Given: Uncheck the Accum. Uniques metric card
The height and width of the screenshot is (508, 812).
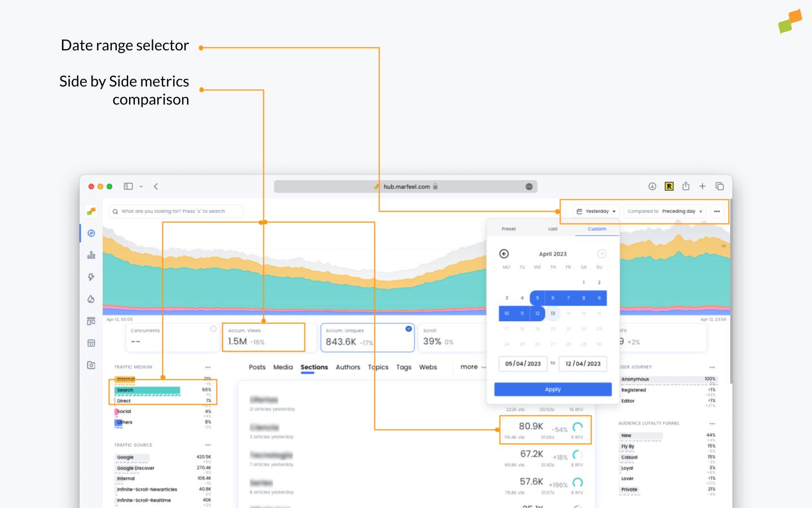Looking at the screenshot, I should click(x=408, y=329).
